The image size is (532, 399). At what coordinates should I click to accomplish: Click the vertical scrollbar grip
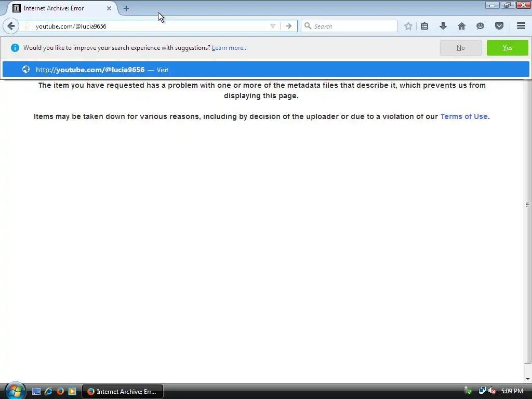click(x=527, y=205)
